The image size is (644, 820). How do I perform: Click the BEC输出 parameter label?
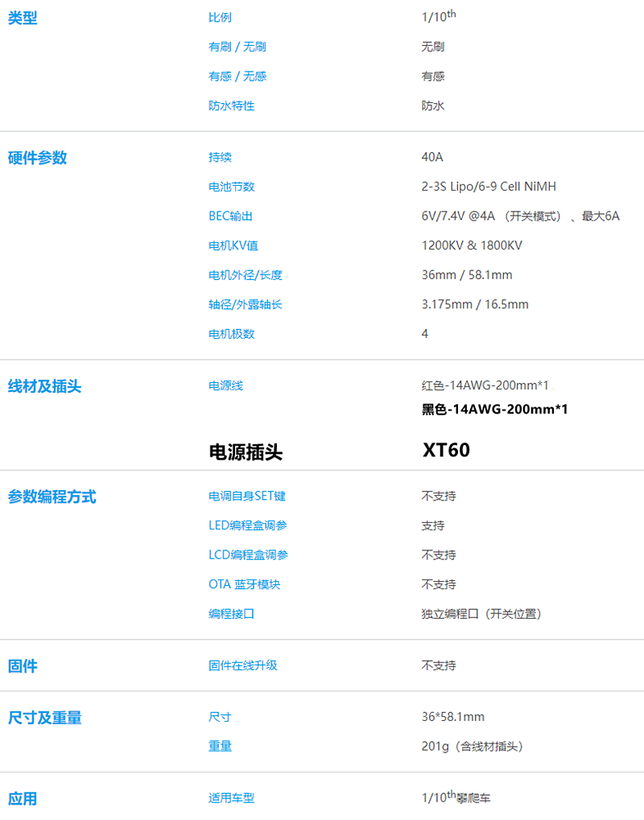[x=230, y=216]
